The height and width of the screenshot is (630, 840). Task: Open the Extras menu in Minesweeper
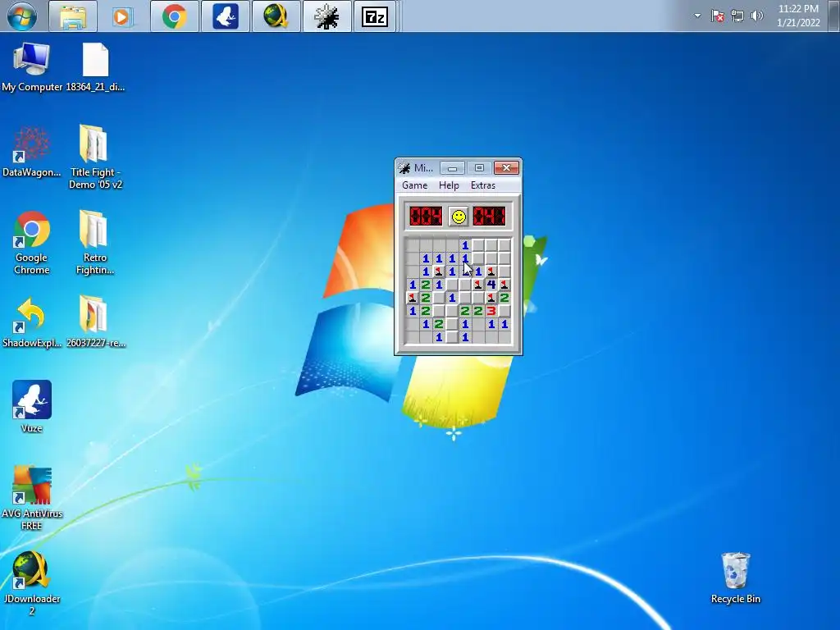[482, 185]
